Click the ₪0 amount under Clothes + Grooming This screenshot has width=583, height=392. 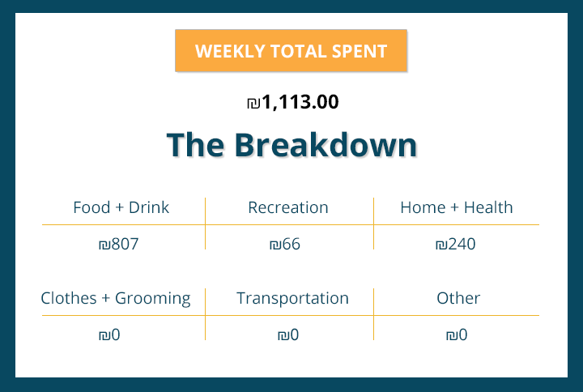click(x=109, y=334)
